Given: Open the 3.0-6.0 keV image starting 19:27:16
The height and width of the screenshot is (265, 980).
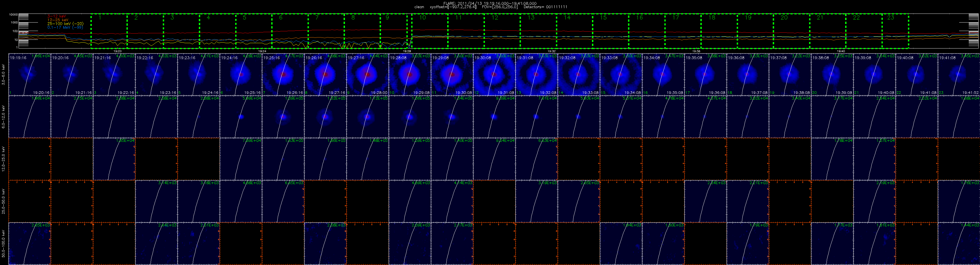Looking at the screenshot, I should click(367, 74).
